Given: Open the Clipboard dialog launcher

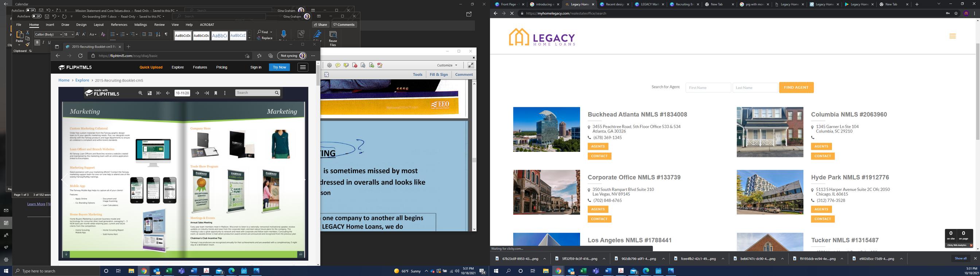Looking at the screenshot, I should coord(30,51).
